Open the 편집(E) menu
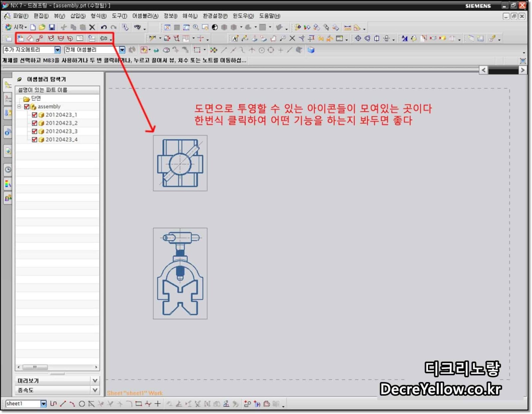532x414 pixels. 41,16
